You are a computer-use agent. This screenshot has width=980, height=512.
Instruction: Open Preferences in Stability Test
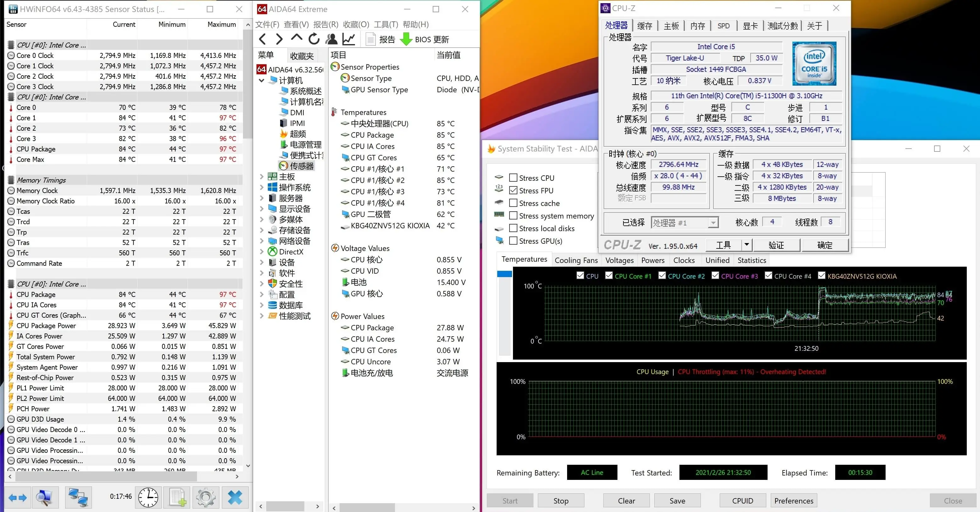794,501
